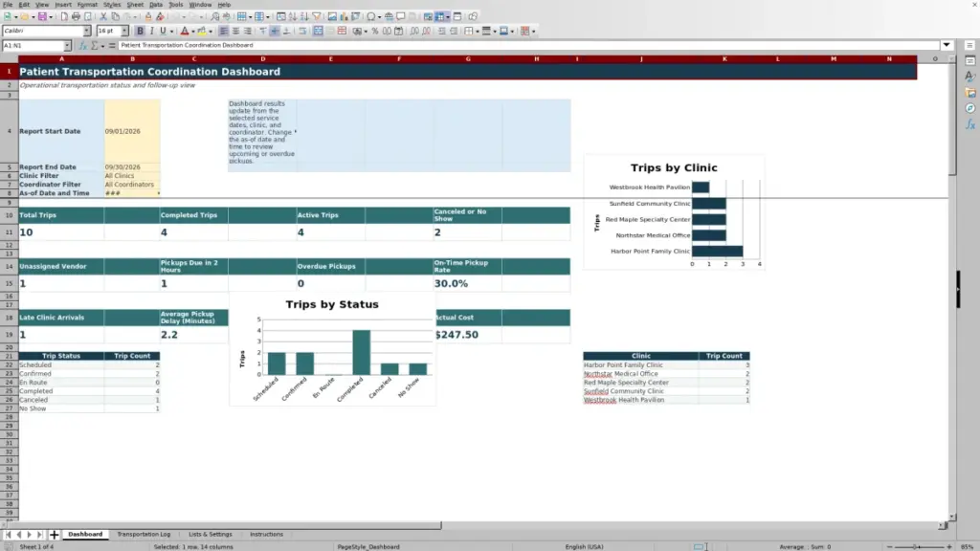Click the Align Right icon

point(248,31)
